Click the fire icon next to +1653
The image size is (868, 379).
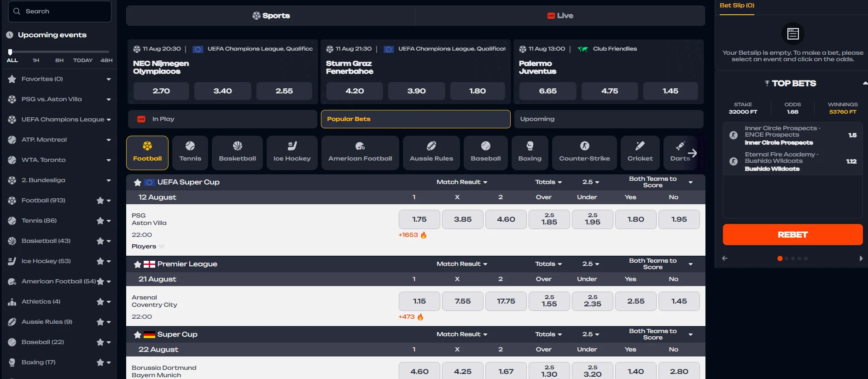pyautogui.click(x=424, y=235)
